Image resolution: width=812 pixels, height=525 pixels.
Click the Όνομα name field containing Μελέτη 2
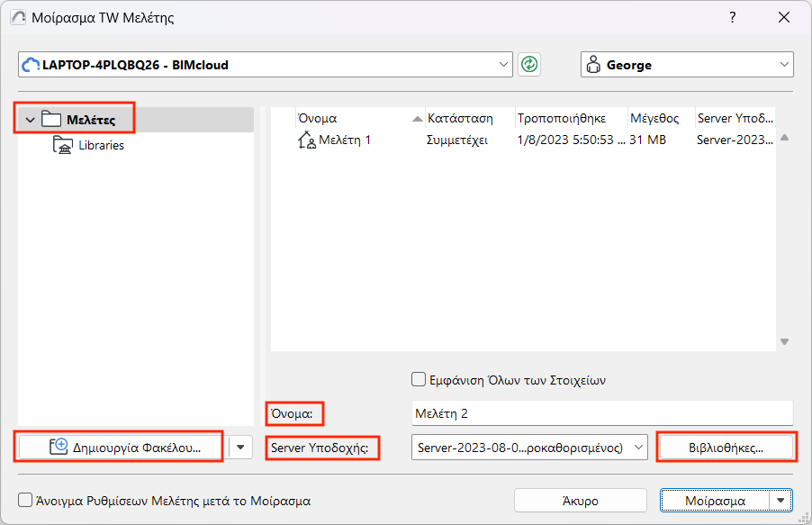pos(602,413)
